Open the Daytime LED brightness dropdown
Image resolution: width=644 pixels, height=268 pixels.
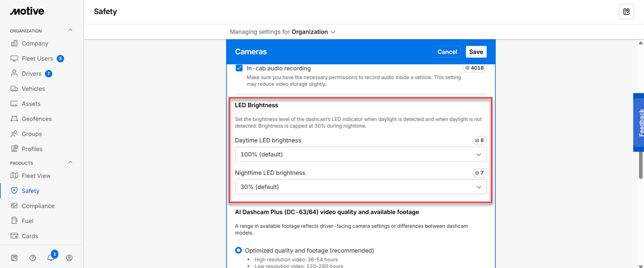click(361, 154)
